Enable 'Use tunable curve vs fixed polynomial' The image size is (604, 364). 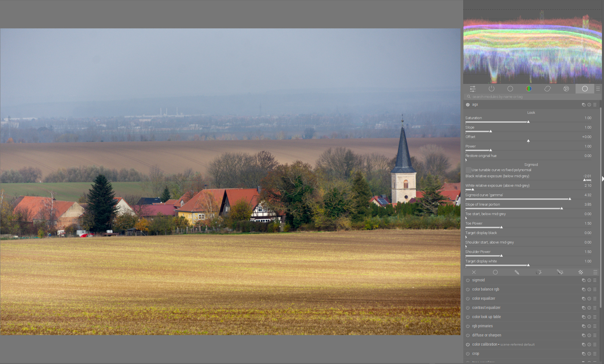point(468,170)
